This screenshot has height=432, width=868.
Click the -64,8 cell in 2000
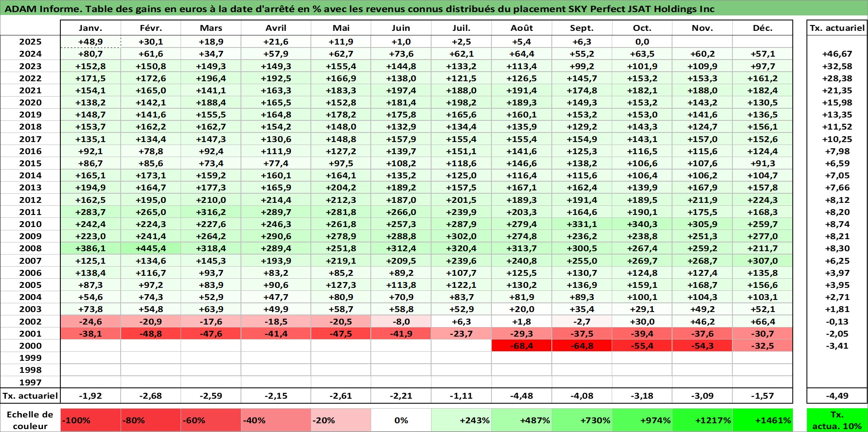pyautogui.click(x=582, y=346)
